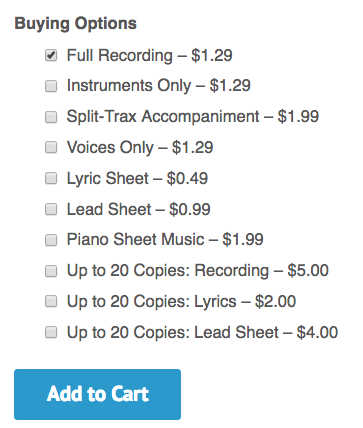Image resolution: width=363 pixels, height=428 pixels.
Task: Check Up to 20 Copies: Lyrics box
Action: pyautogui.click(x=51, y=302)
